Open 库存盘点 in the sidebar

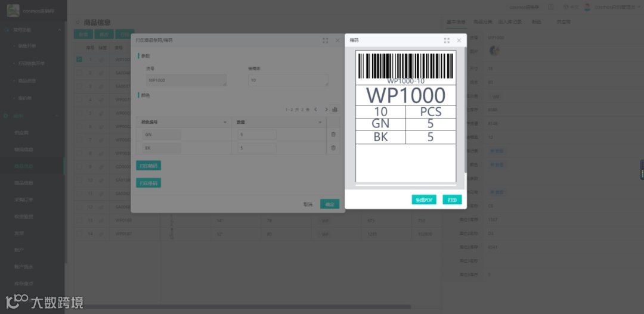tap(24, 284)
